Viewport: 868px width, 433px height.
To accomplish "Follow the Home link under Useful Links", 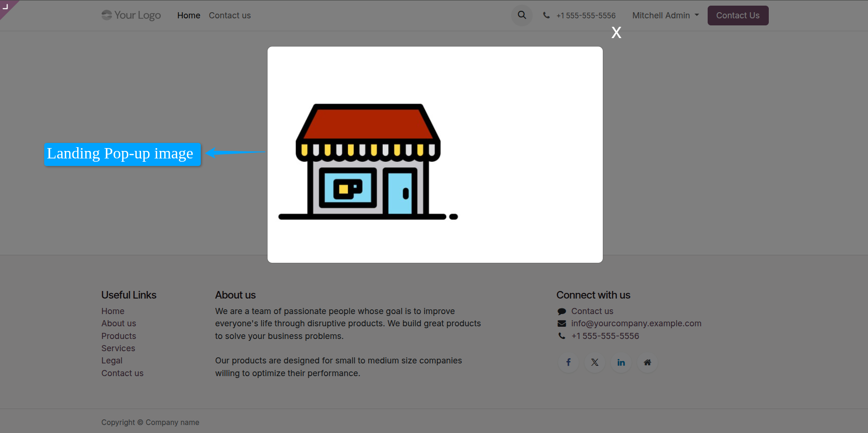I will (113, 311).
